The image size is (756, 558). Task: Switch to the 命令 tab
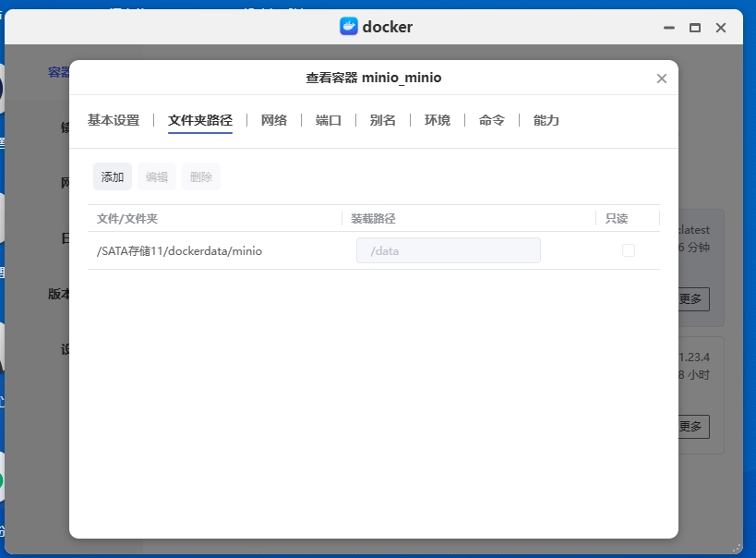click(x=492, y=120)
